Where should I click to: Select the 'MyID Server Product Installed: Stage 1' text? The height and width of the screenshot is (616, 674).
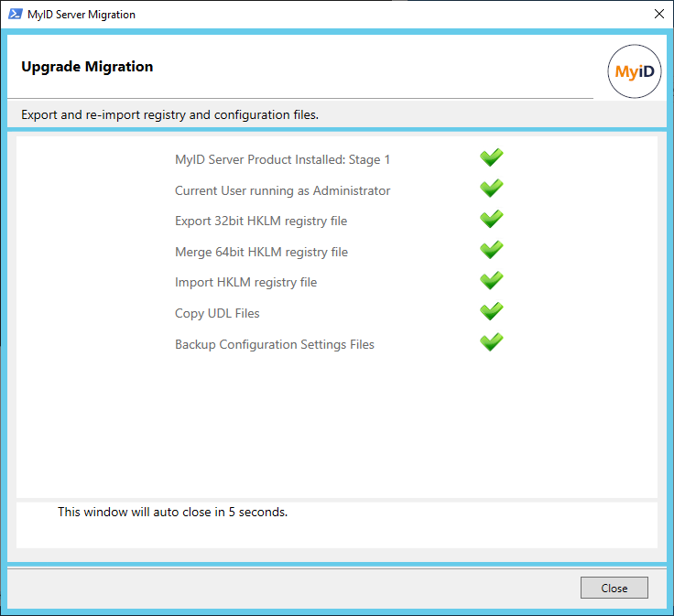tap(282, 160)
